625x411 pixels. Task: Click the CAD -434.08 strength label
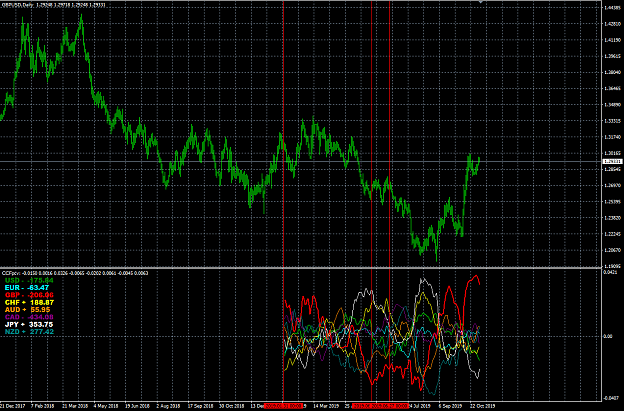coord(29,317)
